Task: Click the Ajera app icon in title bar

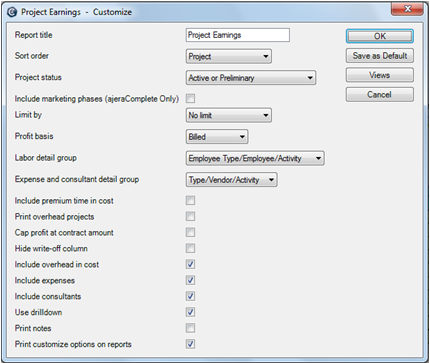Action: [12, 12]
